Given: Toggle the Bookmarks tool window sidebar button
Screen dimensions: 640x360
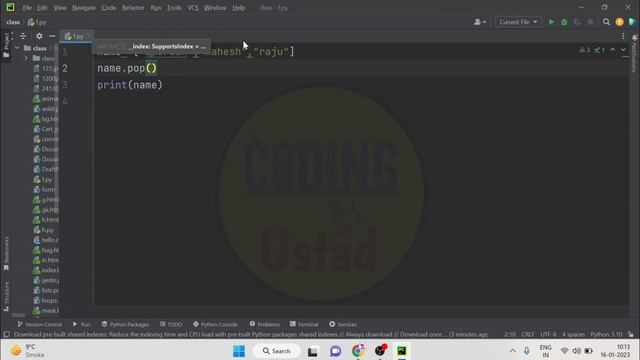Looking at the screenshot, I should point(6,254).
